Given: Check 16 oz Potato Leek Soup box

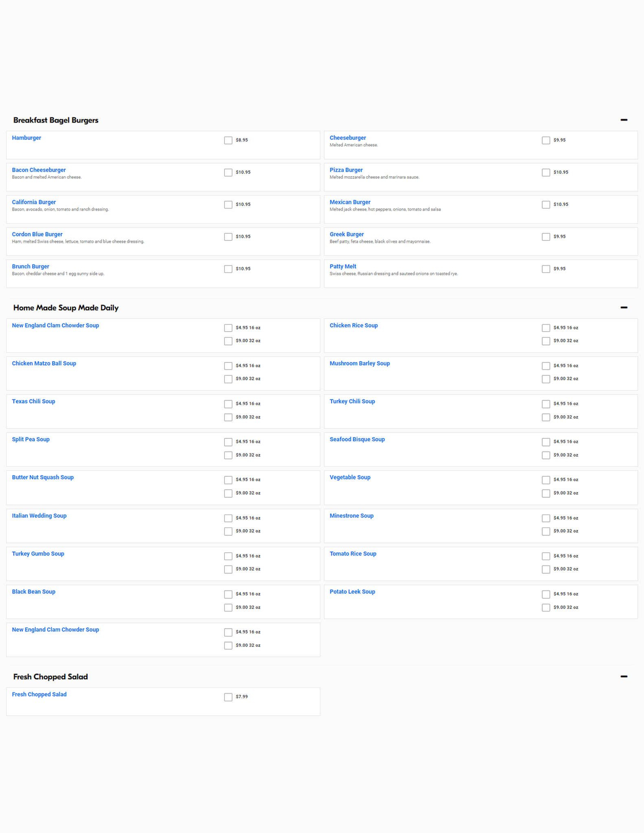Looking at the screenshot, I should [x=546, y=594].
